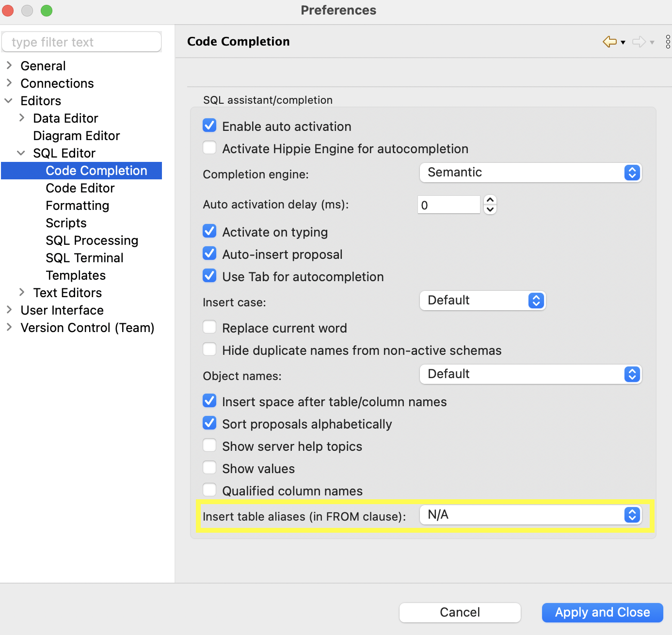
Task: Collapse the SQL Editor tree node
Action: tap(21, 153)
